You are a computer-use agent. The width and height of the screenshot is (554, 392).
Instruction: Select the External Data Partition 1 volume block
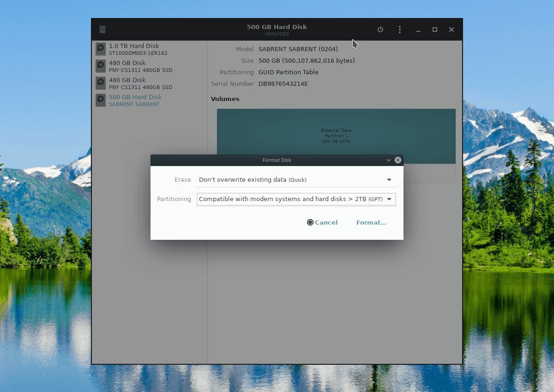[336, 136]
